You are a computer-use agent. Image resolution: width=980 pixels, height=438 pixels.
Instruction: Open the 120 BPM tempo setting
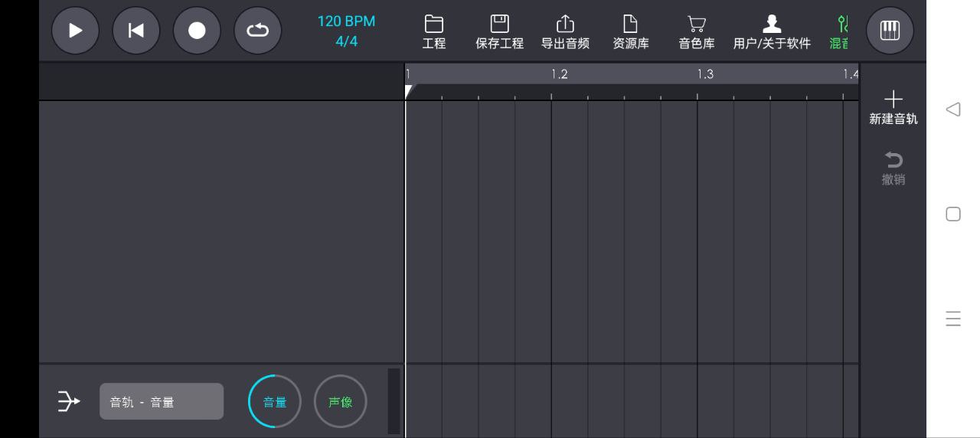[x=346, y=21]
